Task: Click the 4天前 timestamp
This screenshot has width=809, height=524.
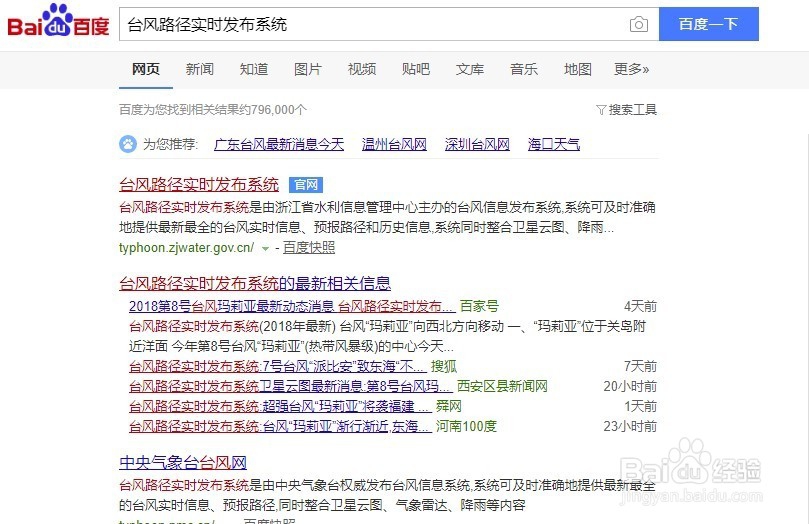Action: pyautogui.click(x=640, y=306)
